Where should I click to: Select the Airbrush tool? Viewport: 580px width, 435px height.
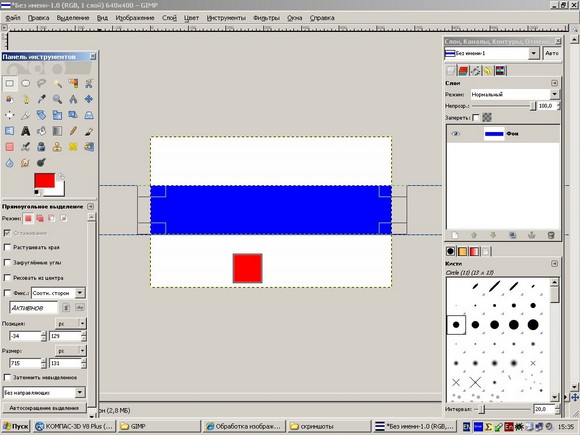(x=26, y=147)
